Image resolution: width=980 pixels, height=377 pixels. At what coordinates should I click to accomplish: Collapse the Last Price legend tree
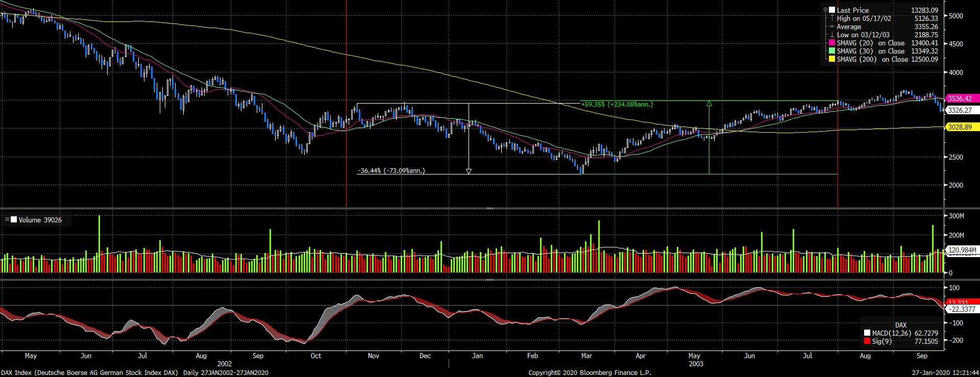click(825, 10)
